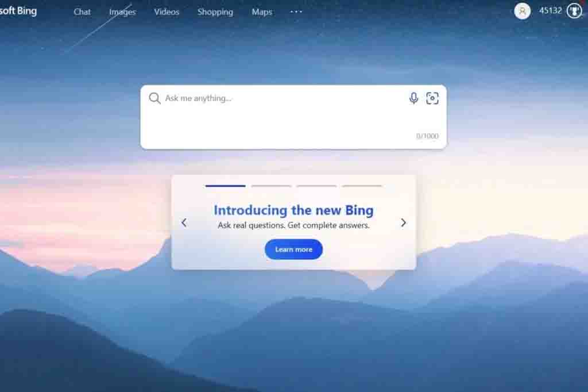This screenshot has width=588, height=392.
Task: Click the Learn more button
Action: coord(293,249)
